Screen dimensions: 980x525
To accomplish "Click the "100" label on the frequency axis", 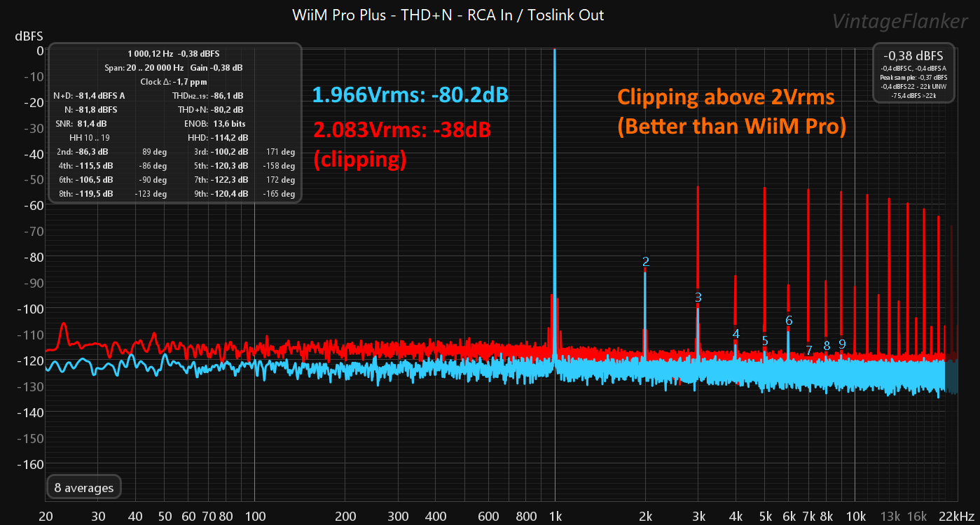I will 254,516.
